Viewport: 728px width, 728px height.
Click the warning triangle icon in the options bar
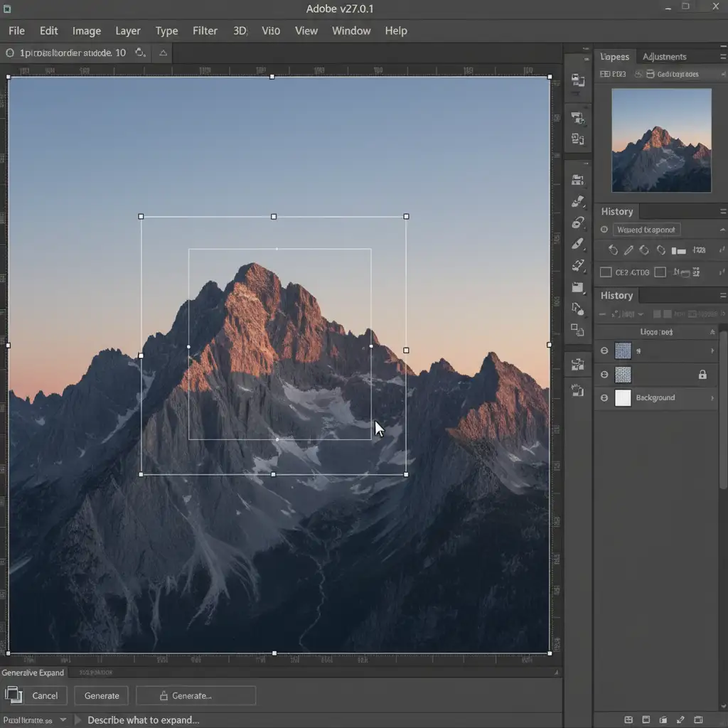pyautogui.click(x=163, y=53)
